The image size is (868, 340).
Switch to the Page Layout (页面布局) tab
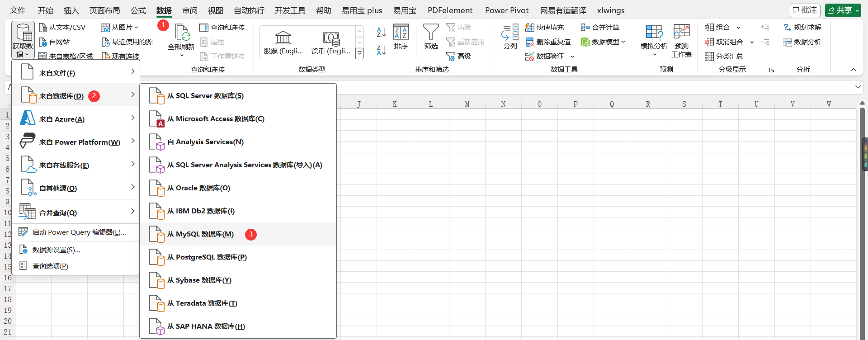click(x=104, y=10)
